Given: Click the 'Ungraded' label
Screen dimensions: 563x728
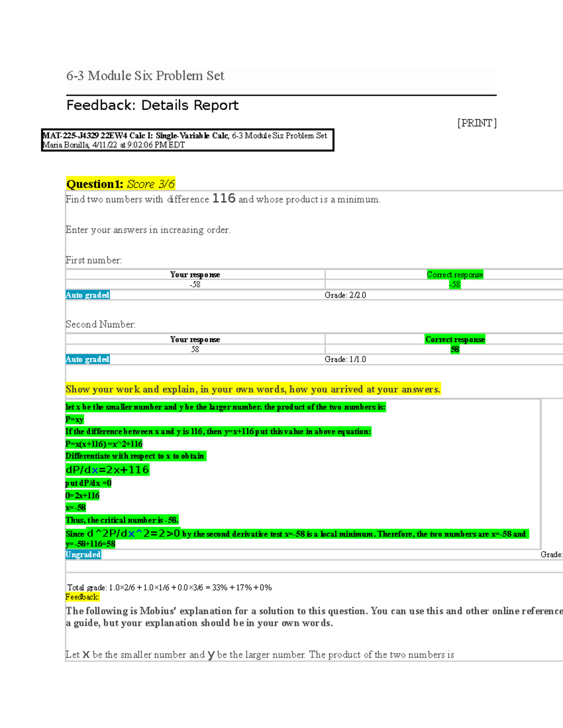Looking at the screenshot, I should click(x=83, y=555).
